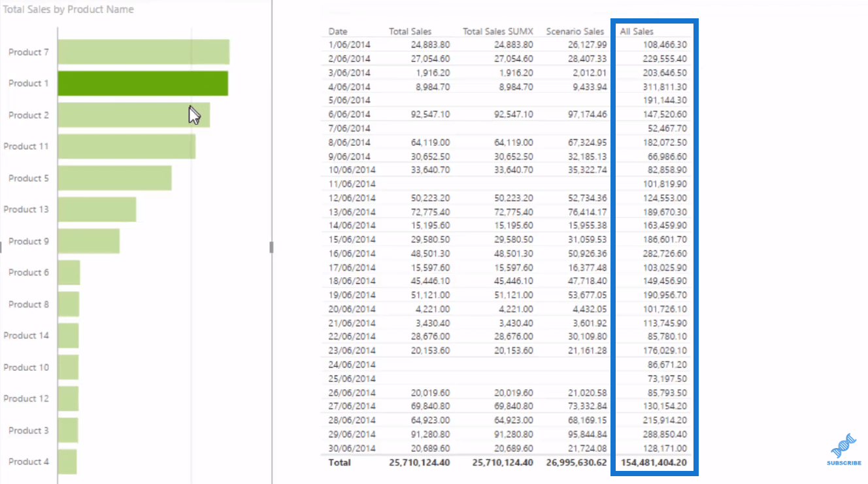Click the Product 8 bar
Image resolution: width=868 pixels, height=484 pixels.
[x=69, y=304]
